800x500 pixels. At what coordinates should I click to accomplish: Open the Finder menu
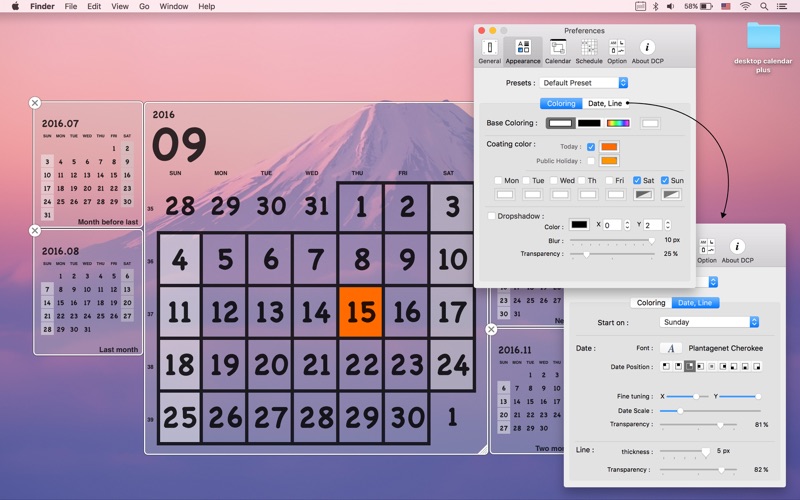click(42, 7)
